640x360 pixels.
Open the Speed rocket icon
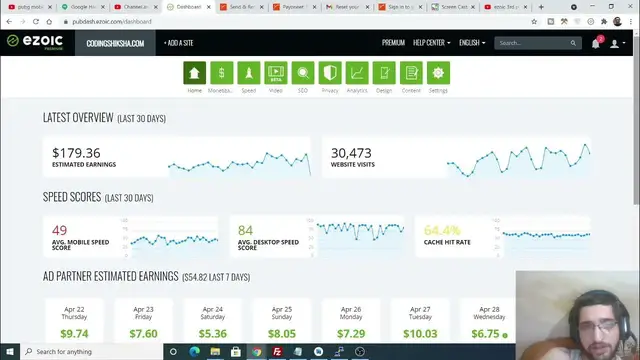click(249, 73)
